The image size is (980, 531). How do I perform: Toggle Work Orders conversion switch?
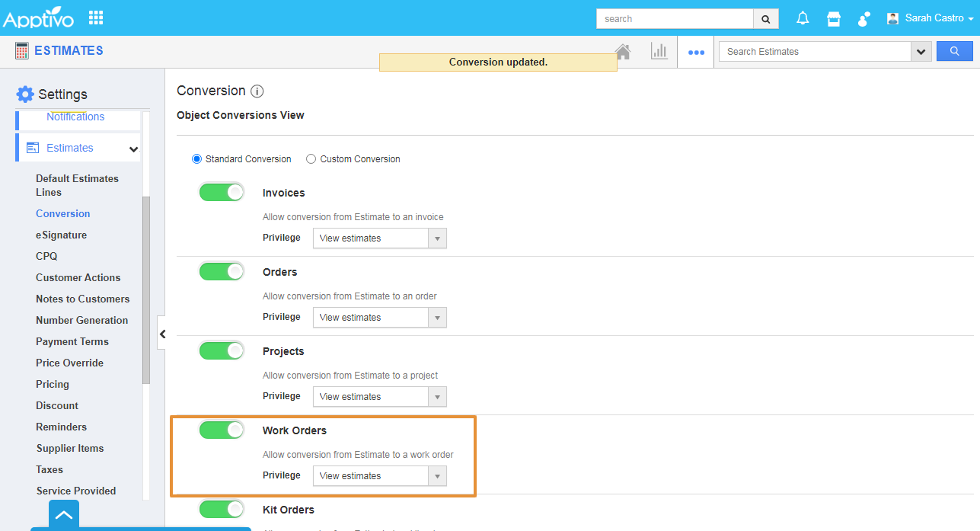pos(222,430)
